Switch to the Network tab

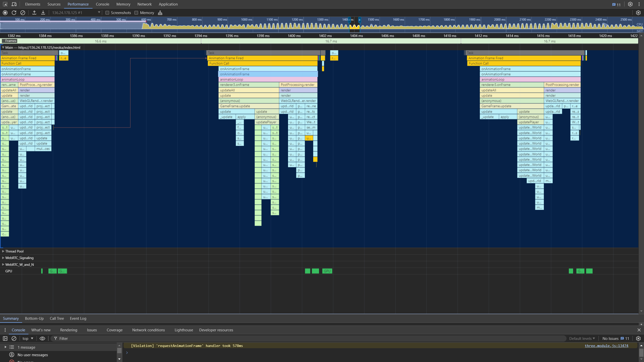point(144,4)
